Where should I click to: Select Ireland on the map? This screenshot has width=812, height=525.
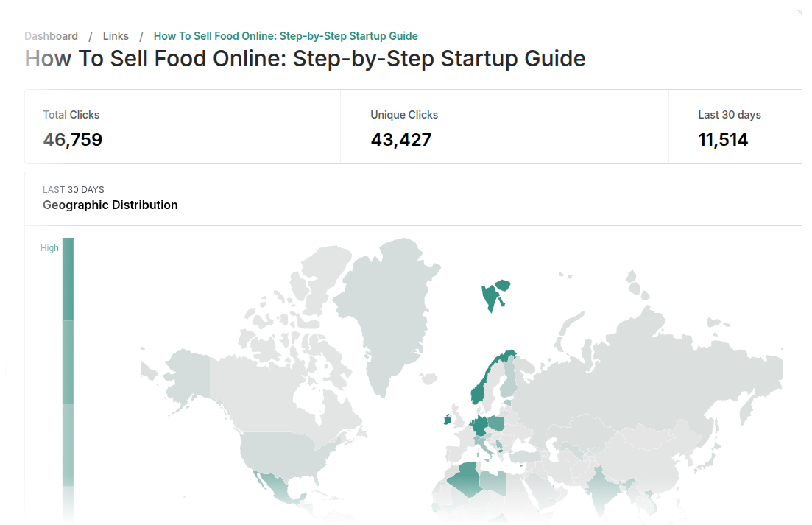click(448, 420)
